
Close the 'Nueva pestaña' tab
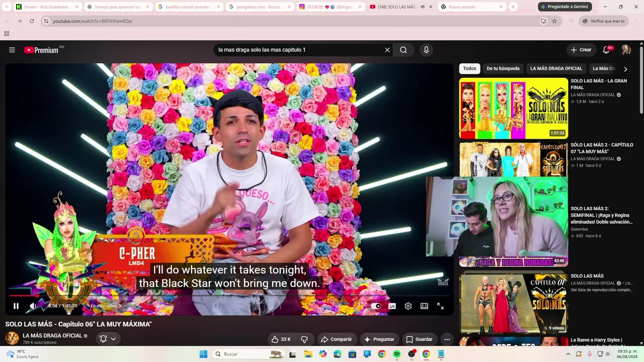click(x=501, y=7)
